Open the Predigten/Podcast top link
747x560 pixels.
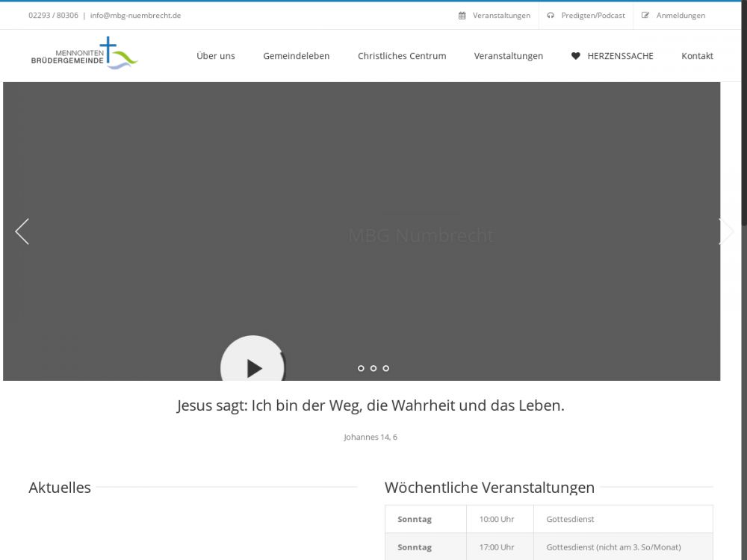[593, 16]
